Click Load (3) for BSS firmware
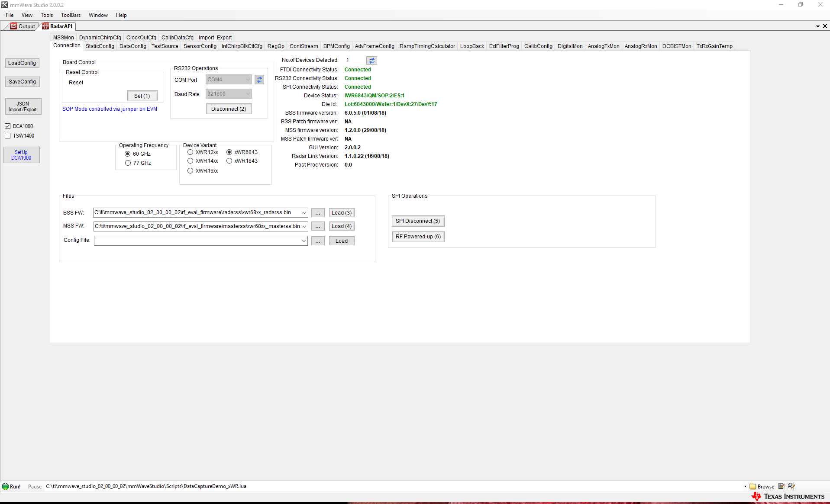The height and width of the screenshot is (504, 830). coord(342,213)
